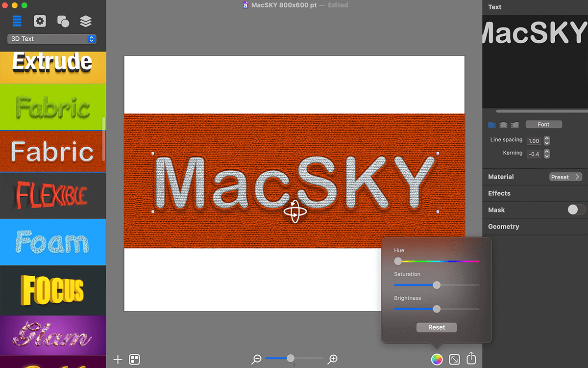Select the Glam style thumbnail
The image size is (588, 368).
tap(52, 336)
